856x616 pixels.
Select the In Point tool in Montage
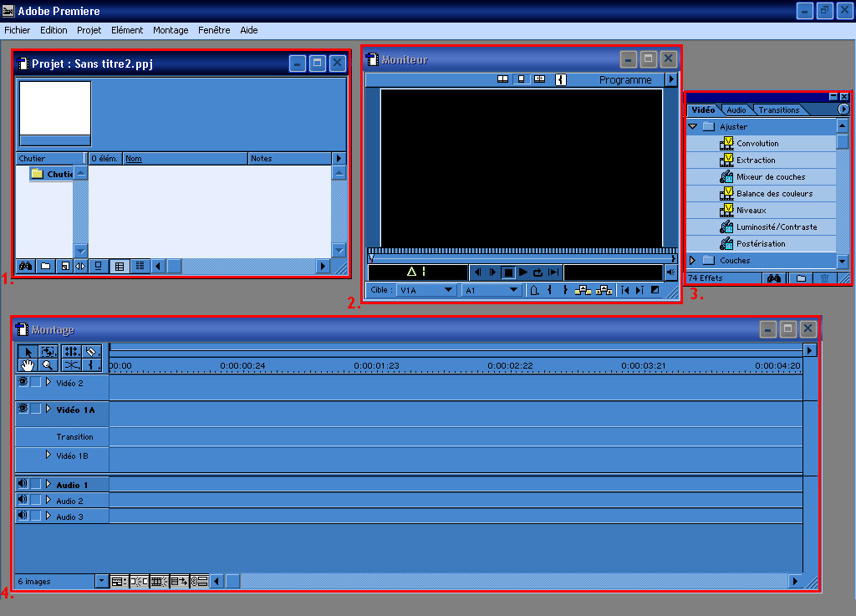coord(91,365)
